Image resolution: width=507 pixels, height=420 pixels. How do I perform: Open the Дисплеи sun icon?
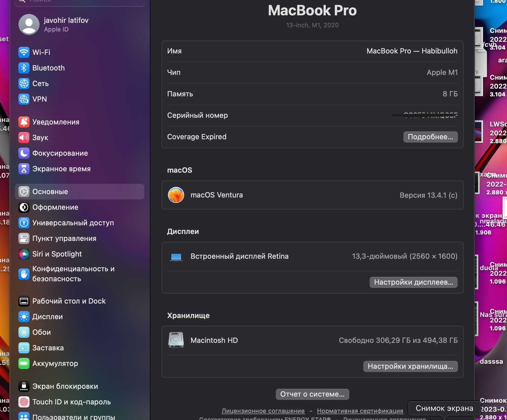click(24, 317)
